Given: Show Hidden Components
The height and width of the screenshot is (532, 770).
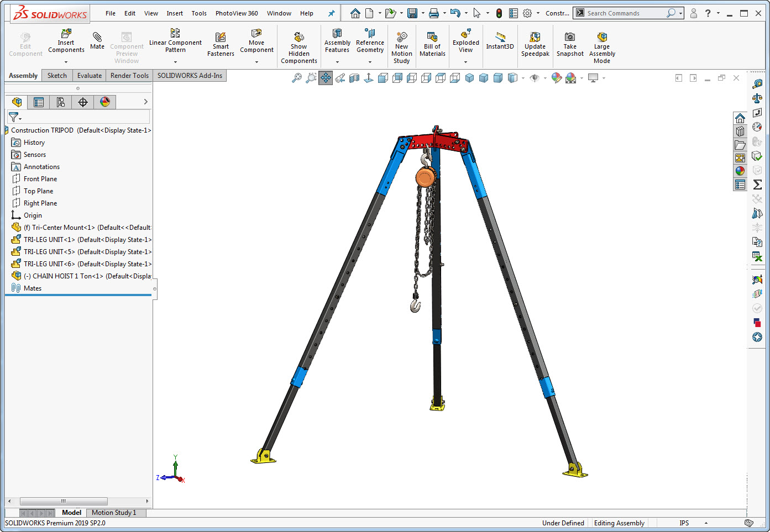Looking at the screenshot, I should pos(299,47).
